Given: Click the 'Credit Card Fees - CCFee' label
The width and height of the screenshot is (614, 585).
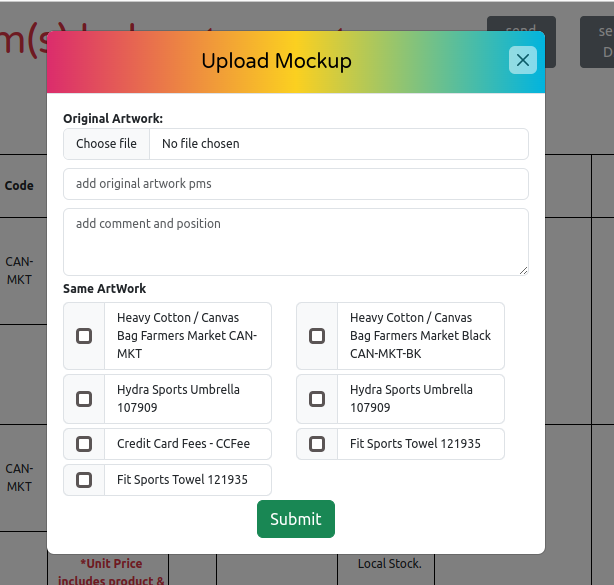Looking at the screenshot, I should tap(183, 444).
